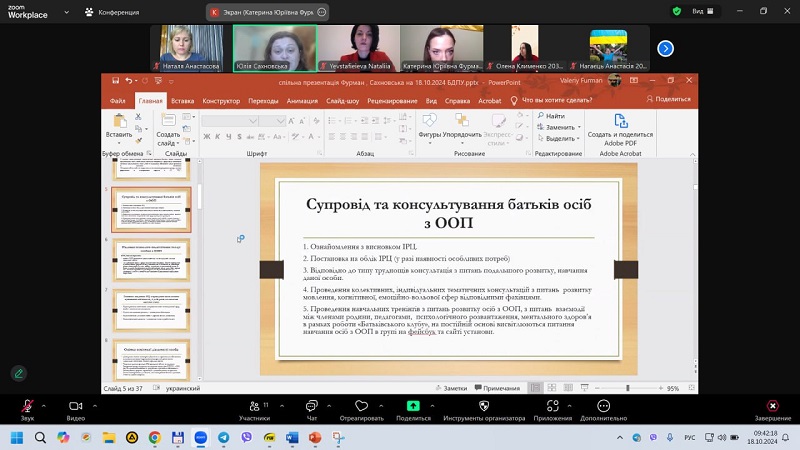Open audio options arrow next to Звук

43,406
